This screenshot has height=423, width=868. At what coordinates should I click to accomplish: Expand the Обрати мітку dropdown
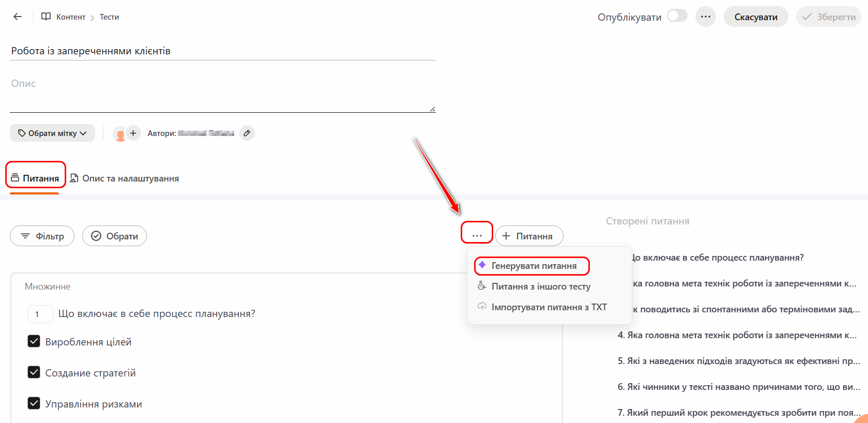52,133
